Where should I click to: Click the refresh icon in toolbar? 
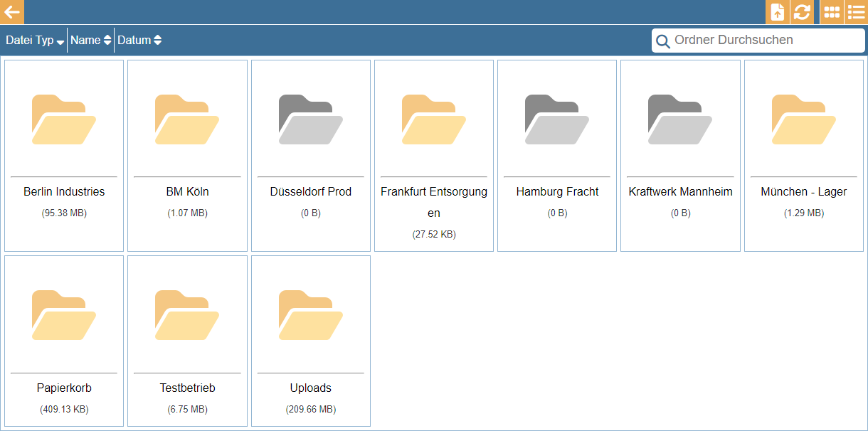(802, 12)
